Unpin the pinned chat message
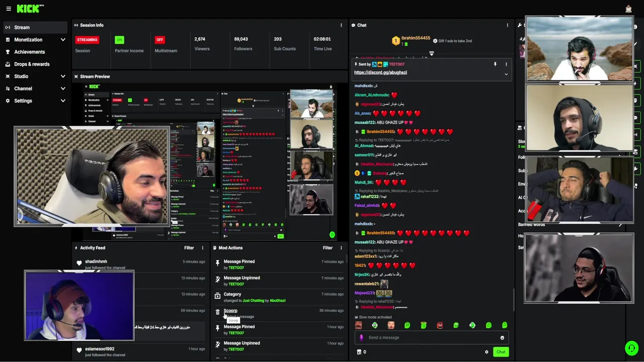The width and height of the screenshot is (644, 362). 495,64
